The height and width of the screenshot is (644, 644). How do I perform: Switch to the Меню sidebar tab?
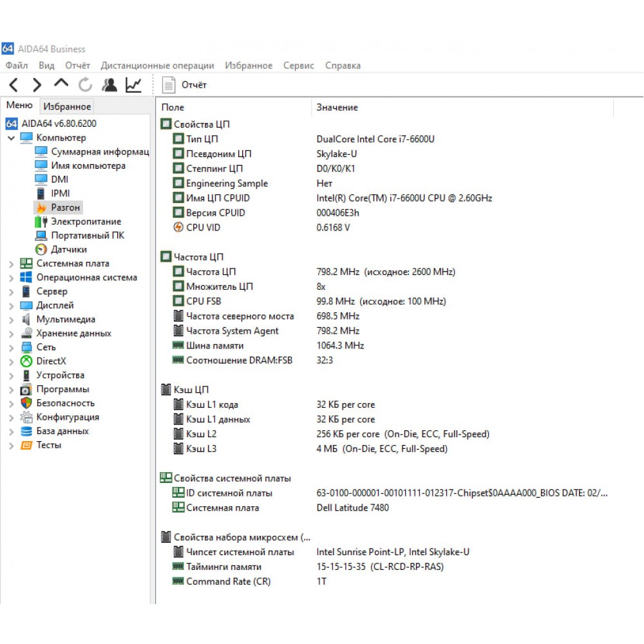pyautogui.click(x=19, y=105)
